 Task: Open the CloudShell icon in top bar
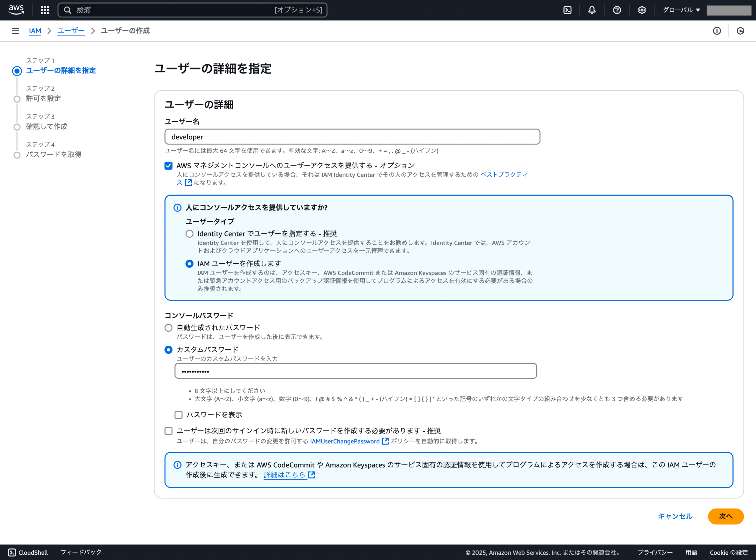(x=567, y=10)
